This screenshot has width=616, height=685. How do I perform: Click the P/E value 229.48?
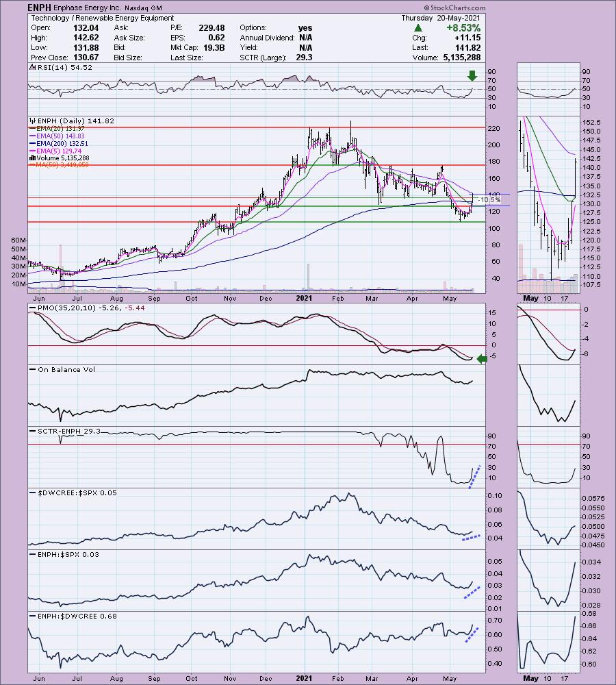(x=211, y=27)
